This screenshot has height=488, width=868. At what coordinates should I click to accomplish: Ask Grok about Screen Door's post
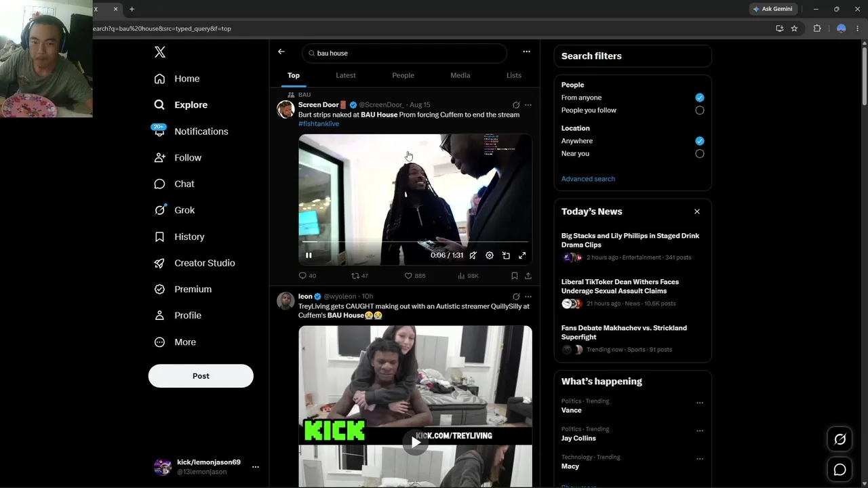coord(516,105)
